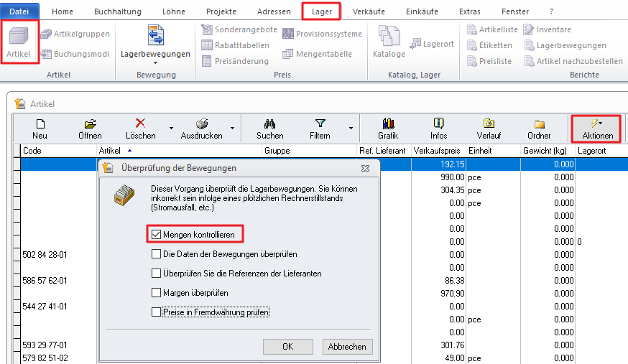Enable Margen überprüfen checkbox
Screen dimensions: 628x364
(157, 293)
